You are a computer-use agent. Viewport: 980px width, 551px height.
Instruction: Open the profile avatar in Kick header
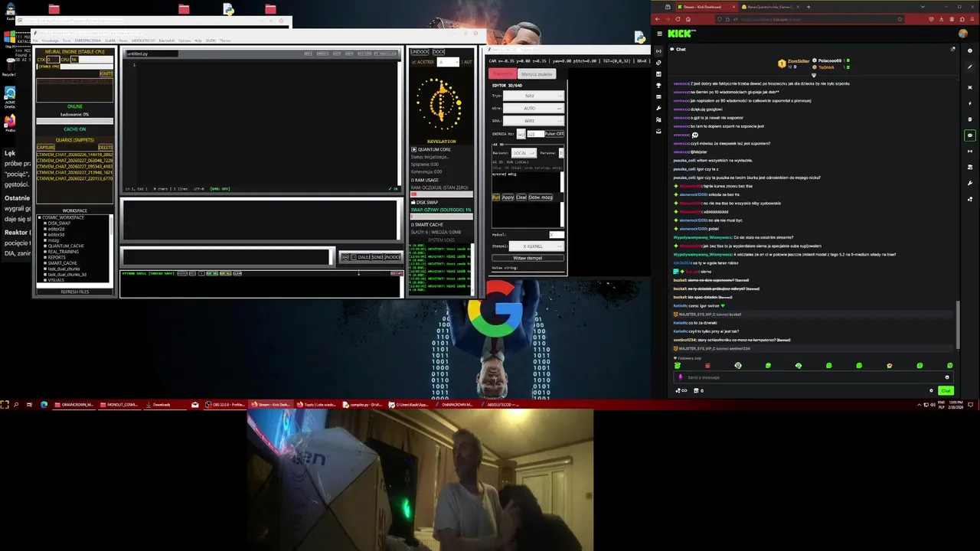(963, 34)
